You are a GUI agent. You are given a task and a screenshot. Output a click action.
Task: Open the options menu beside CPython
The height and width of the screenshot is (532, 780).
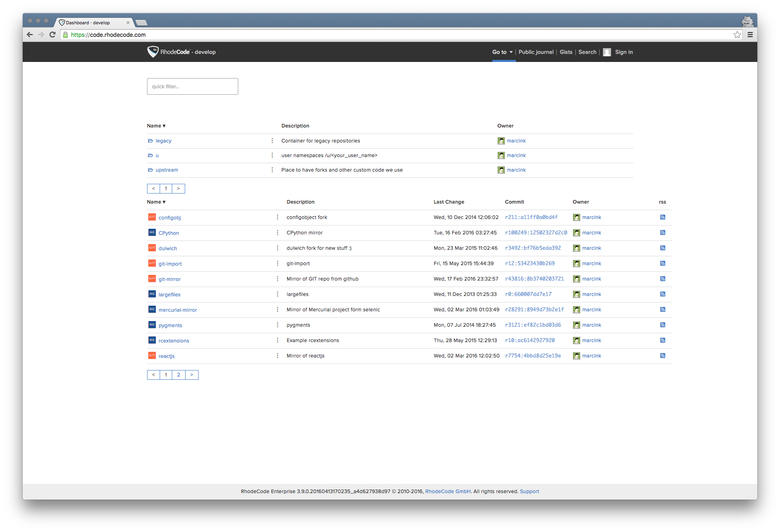click(x=278, y=233)
